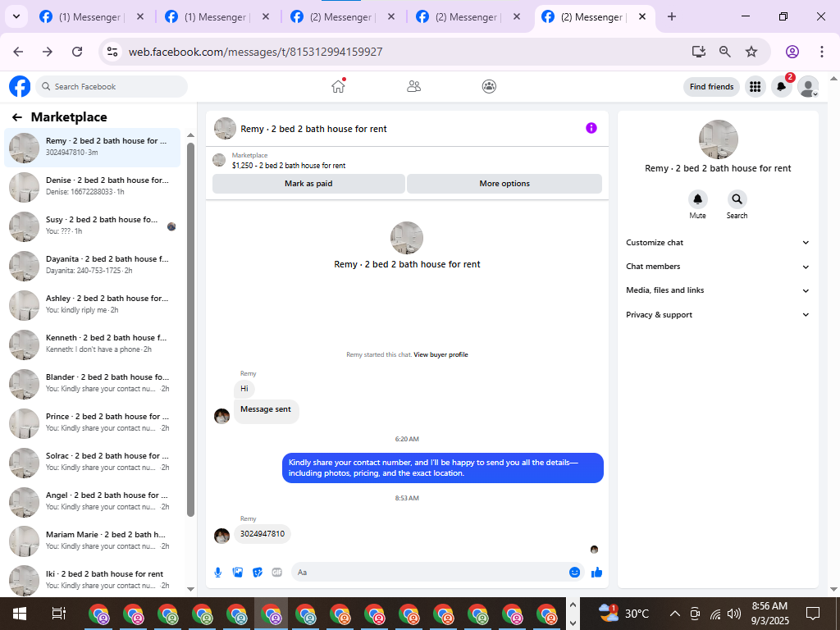Open Chrome three-dot menu
Screen dimensions: 840x630
(x=822, y=52)
